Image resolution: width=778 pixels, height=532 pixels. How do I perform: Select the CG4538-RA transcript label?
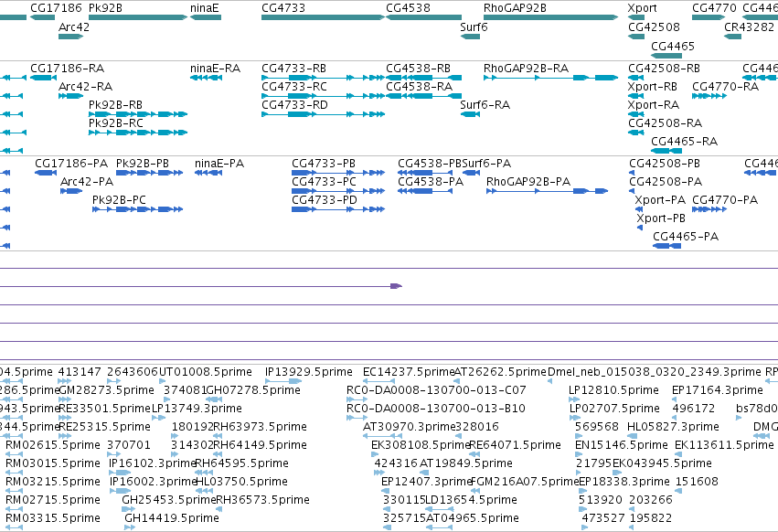tap(420, 86)
